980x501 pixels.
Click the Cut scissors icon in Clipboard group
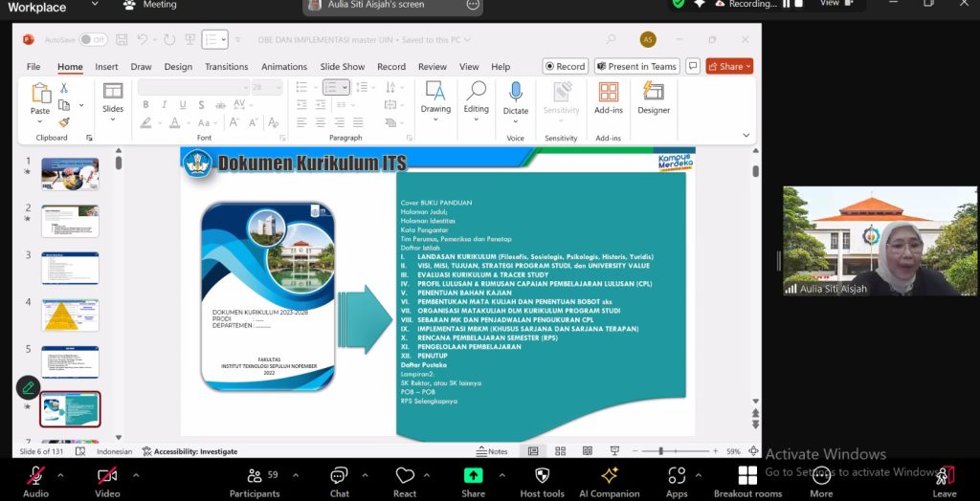64,88
